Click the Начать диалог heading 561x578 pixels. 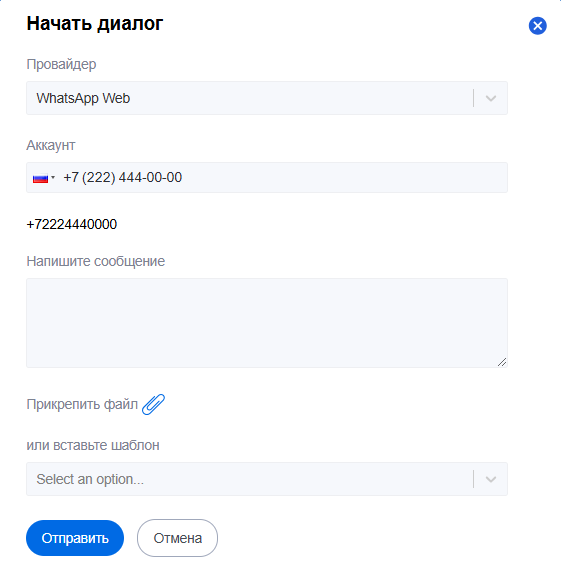(x=95, y=24)
